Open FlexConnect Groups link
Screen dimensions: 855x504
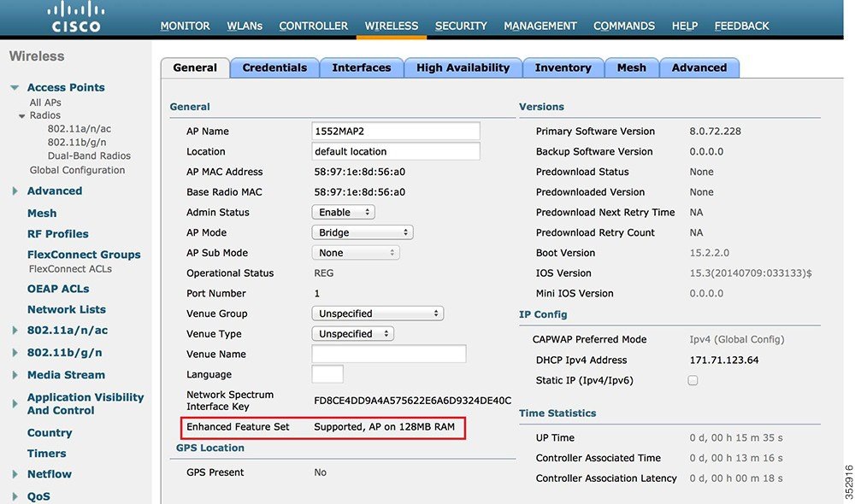84,255
